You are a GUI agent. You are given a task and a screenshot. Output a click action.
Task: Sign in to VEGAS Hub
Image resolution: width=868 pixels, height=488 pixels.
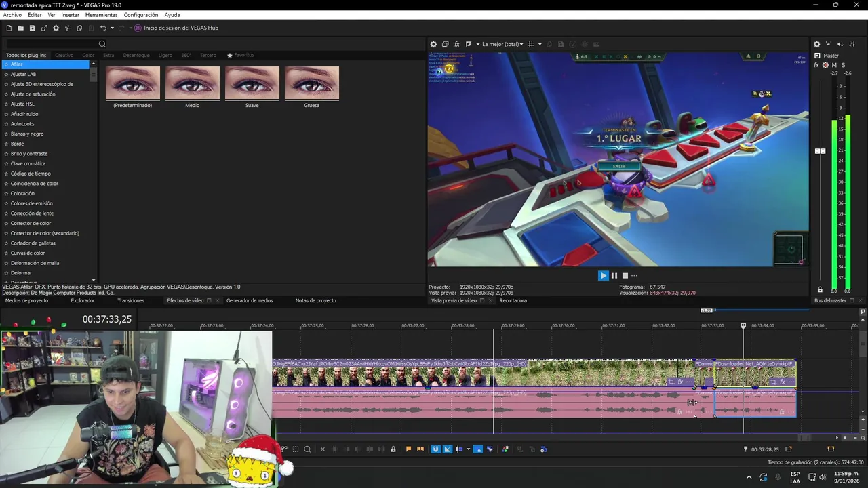(x=176, y=28)
